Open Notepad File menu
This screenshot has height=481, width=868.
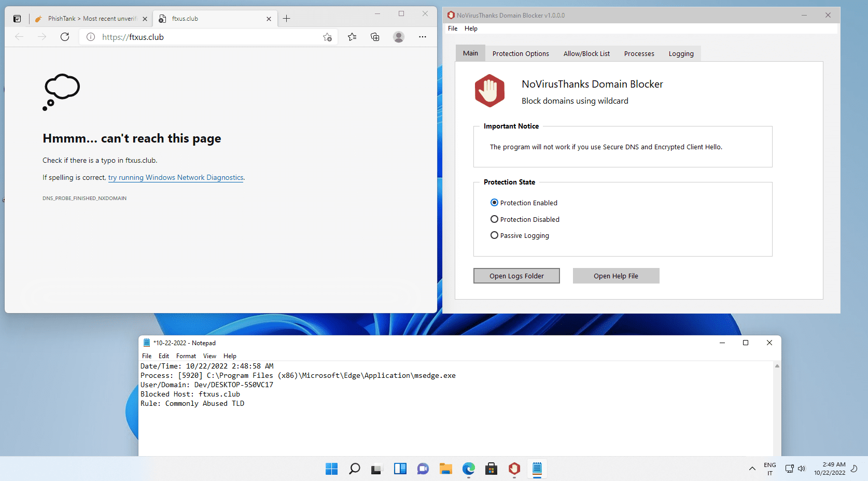147,356
